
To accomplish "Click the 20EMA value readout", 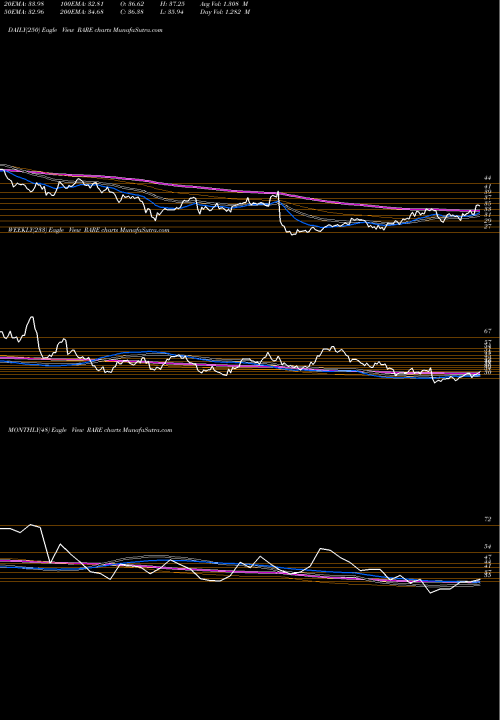I will pos(23,3).
